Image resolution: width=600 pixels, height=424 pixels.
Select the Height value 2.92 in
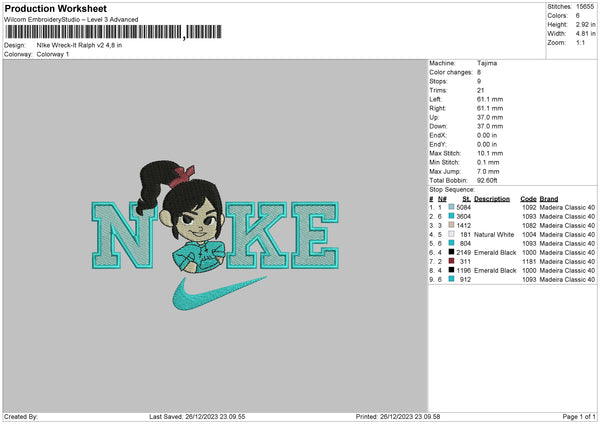[585, 24]
